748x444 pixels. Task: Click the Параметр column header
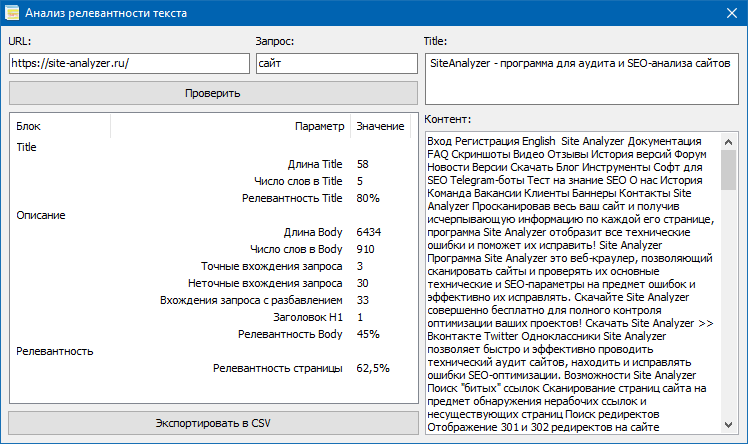(x=230, y=126)
